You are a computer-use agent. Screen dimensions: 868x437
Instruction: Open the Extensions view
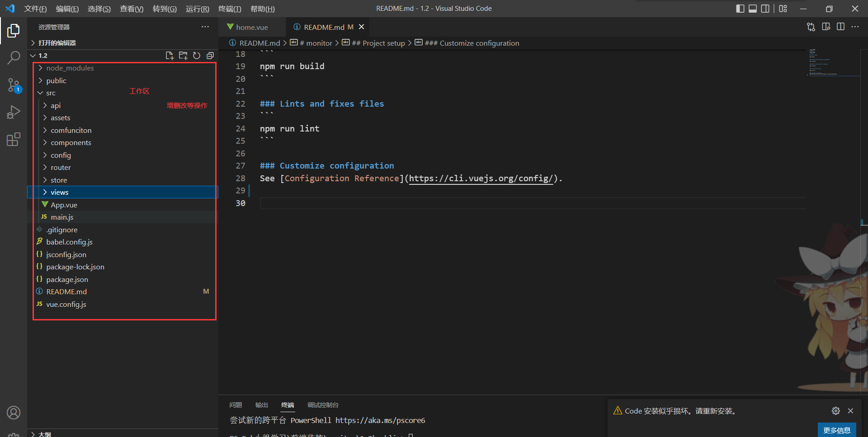[x=14, y=139]
